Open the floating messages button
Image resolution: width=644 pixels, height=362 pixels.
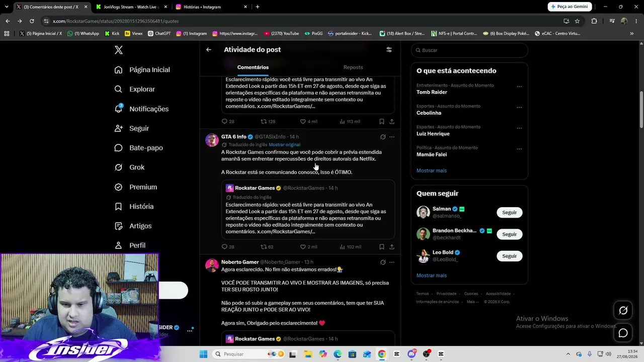pos(623,333)
